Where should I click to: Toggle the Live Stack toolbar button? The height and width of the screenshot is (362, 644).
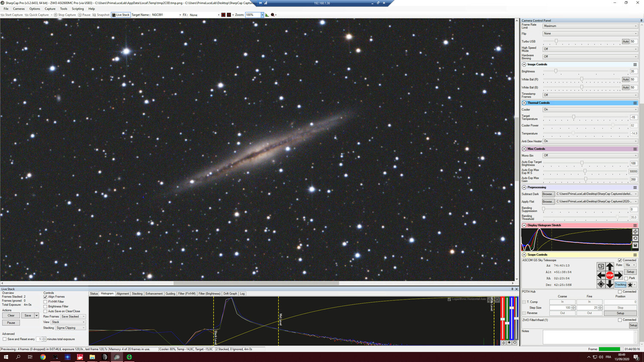(121, 15)
